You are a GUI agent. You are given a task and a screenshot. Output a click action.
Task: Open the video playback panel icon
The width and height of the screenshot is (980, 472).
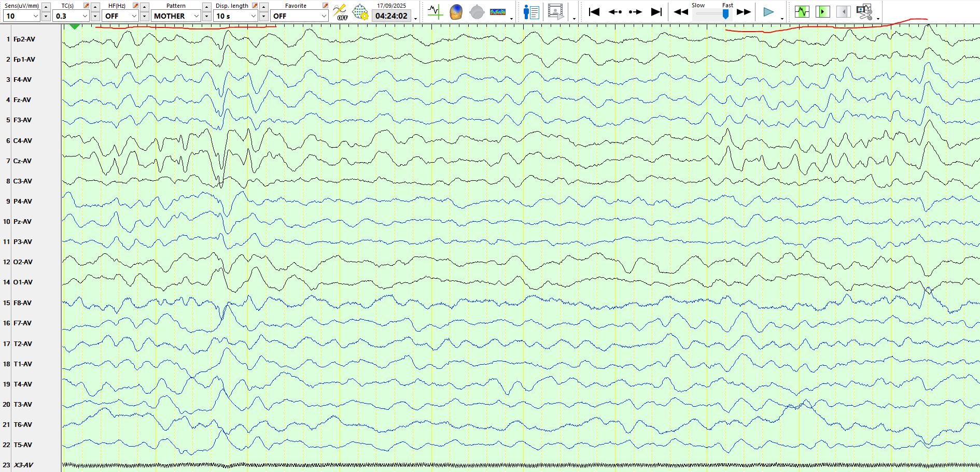pos(556,11)
